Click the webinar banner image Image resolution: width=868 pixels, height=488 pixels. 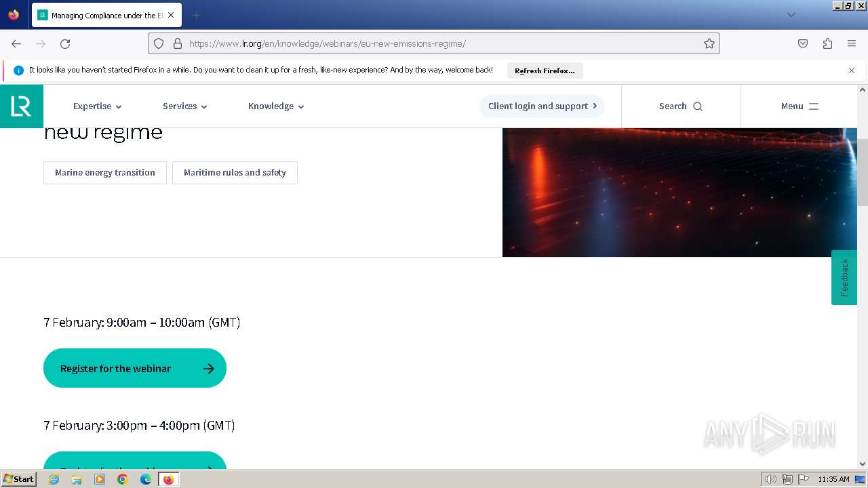[x=679, y=192]
